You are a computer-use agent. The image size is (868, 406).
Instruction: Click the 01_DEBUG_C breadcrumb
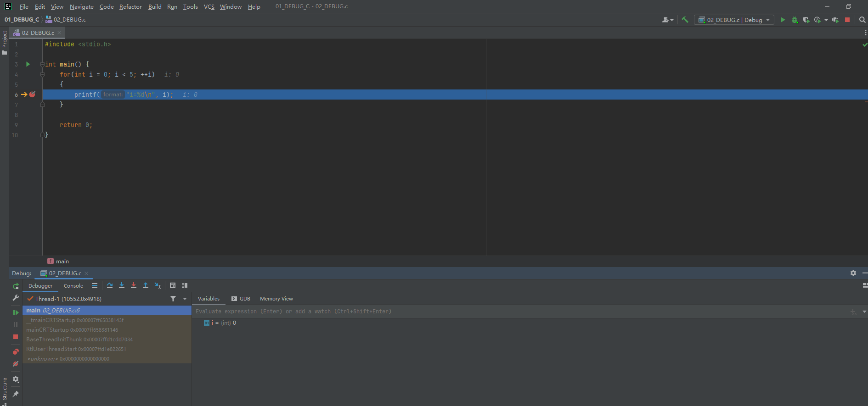coord(22,20)
